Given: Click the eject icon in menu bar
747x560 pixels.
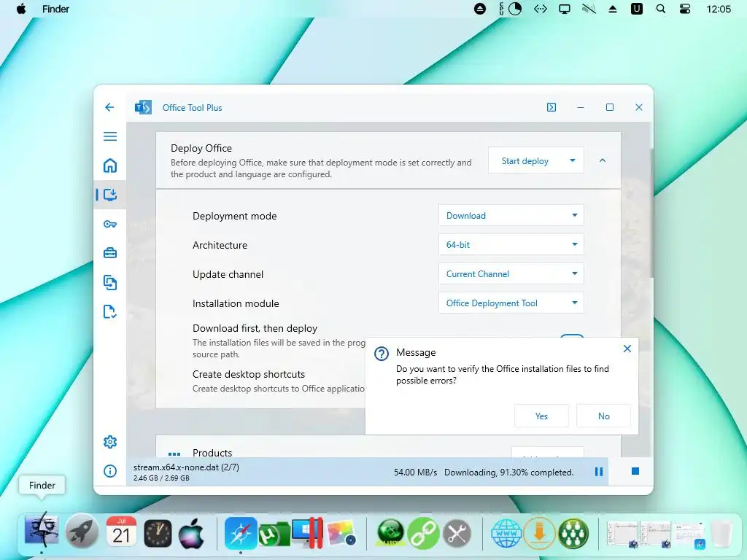Looking at the screenshot, I should (x=613, y=9).
